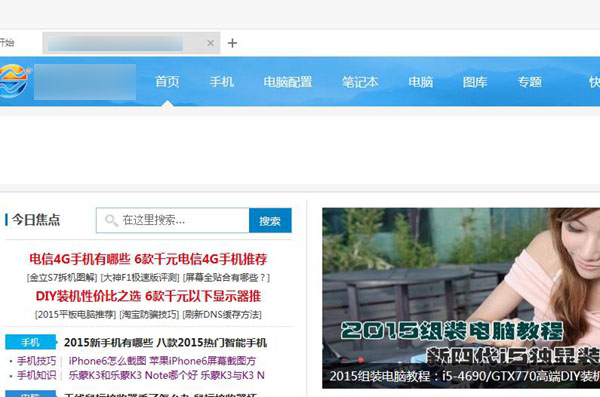Open the 笔记本 navigation item

click(x=360, y=82)
